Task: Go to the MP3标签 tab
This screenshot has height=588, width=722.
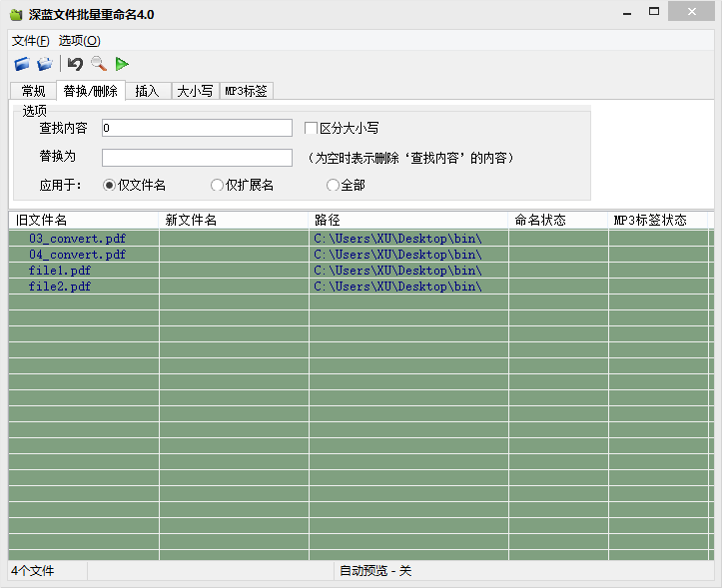Action: coord(246,91)
